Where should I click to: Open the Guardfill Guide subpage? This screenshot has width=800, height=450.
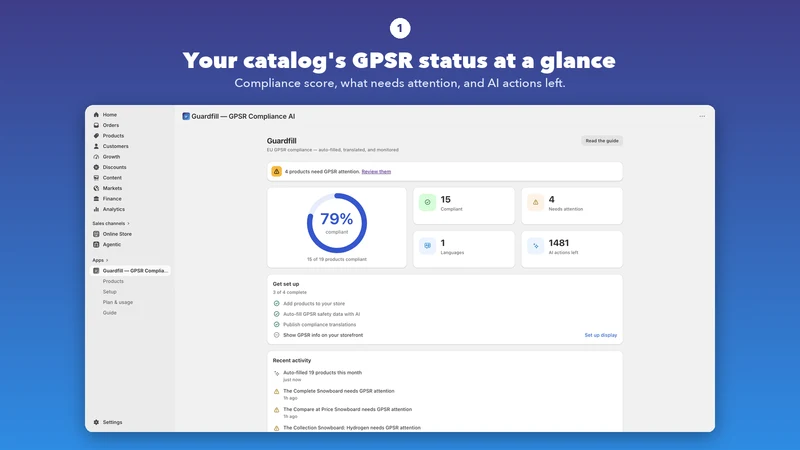(110, 313)
